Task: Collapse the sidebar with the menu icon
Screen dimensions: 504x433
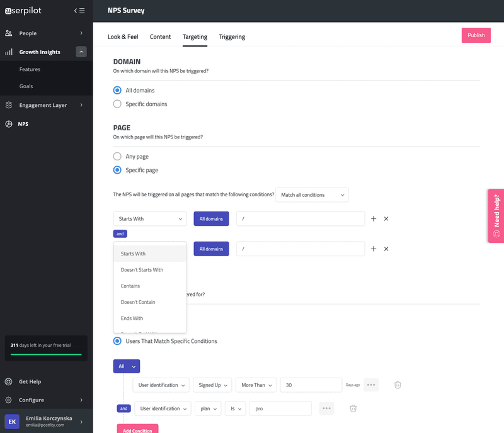Action: pyautogui.click(x=79, y=11)
